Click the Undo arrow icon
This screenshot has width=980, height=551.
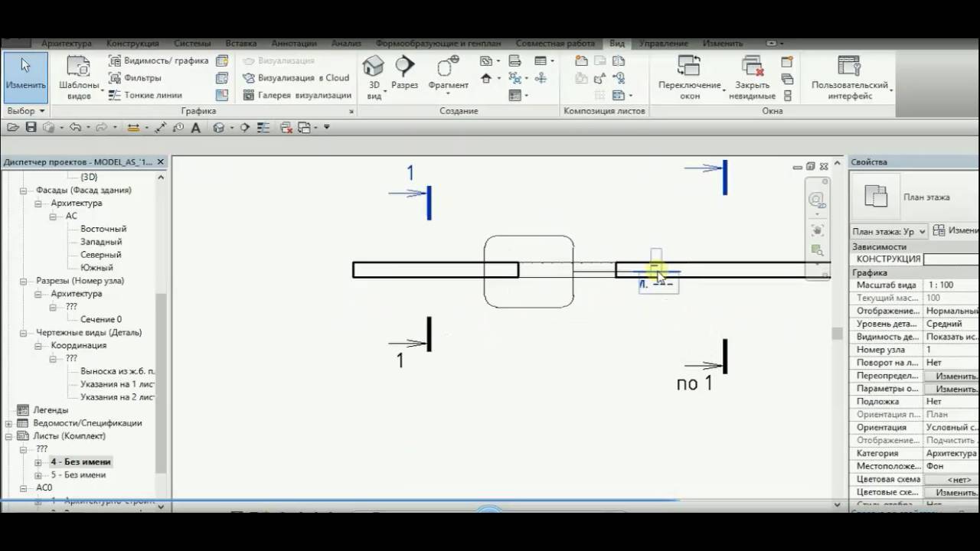[74, 128]
